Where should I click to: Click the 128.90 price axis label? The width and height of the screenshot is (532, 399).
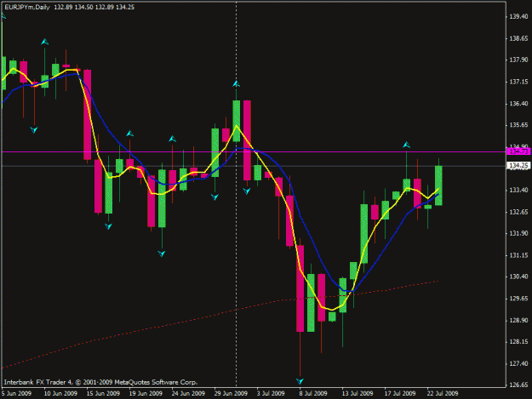[518, 320]
